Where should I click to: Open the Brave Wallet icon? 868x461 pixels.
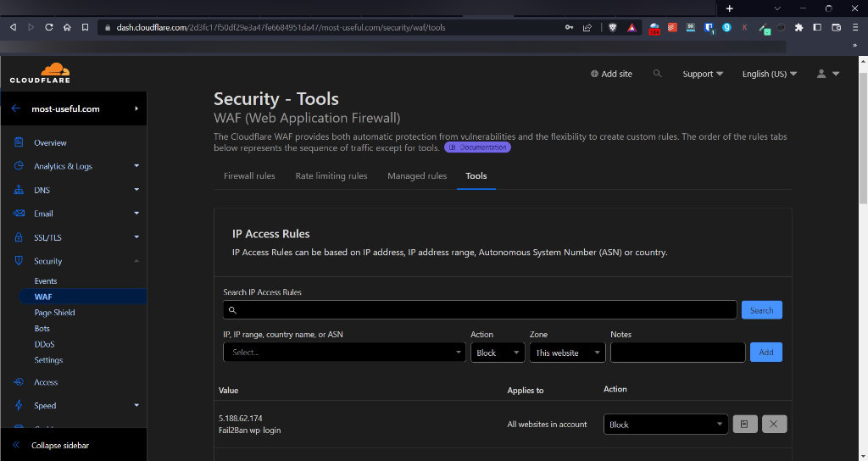(x=837, y=27)
